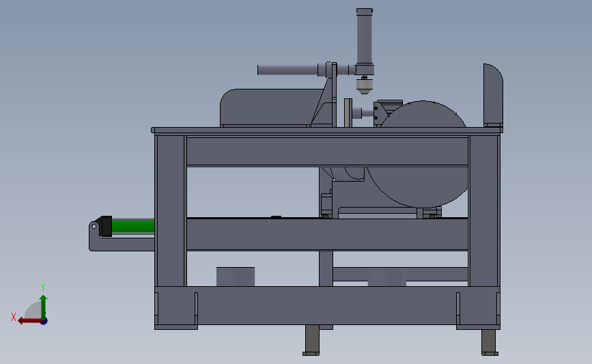Select the black cylinder end cap
The image size is (592, 364).
coord(105,226)
